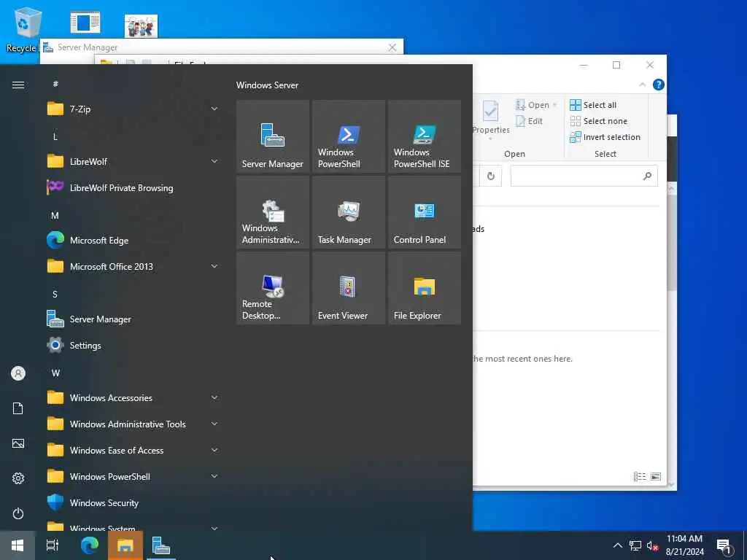The width and height of the screenshot is (747, 560).
Task: Open Windows Security from the app list
Action: coord(133,503)
